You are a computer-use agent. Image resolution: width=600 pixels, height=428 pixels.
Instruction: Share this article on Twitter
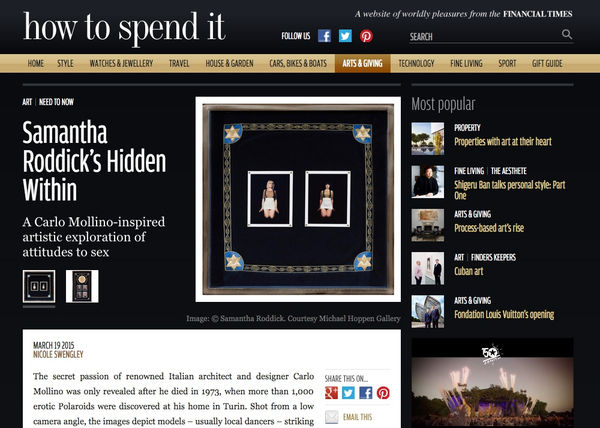348,393
